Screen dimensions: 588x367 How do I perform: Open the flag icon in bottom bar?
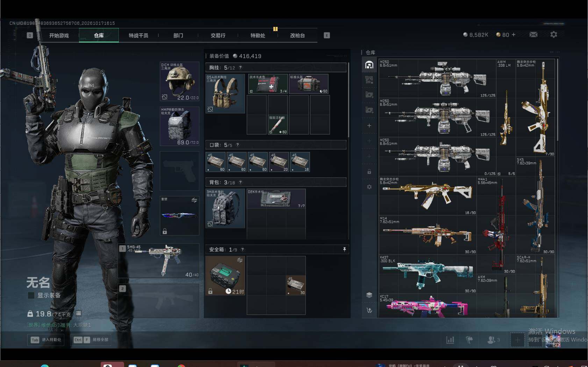[x=469, y=340]
